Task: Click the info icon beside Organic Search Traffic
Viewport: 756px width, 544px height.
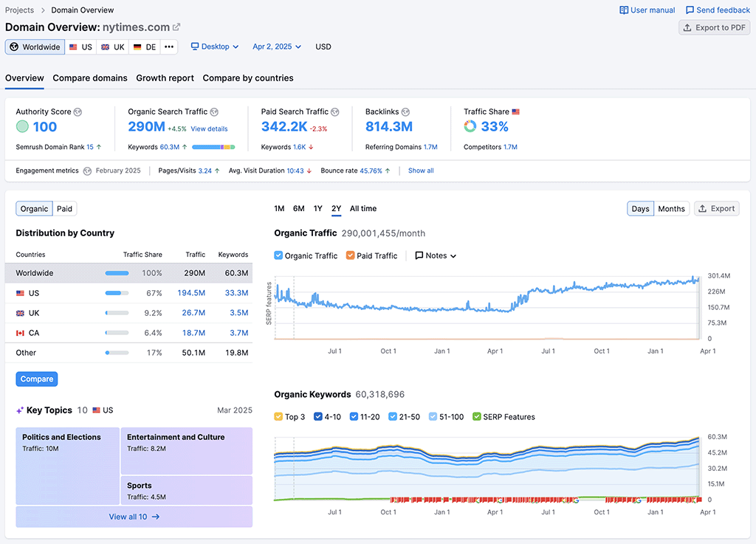Action: click(214, 111)
